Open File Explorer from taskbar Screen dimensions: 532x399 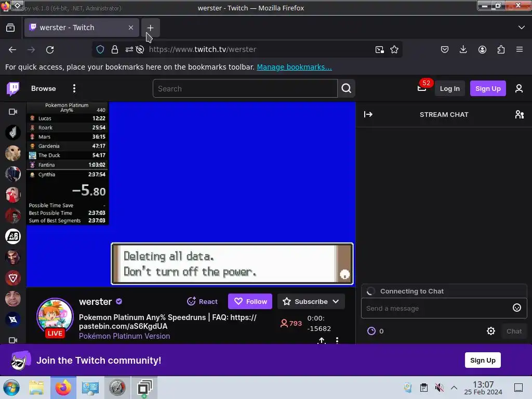click(x=37, y=388)
